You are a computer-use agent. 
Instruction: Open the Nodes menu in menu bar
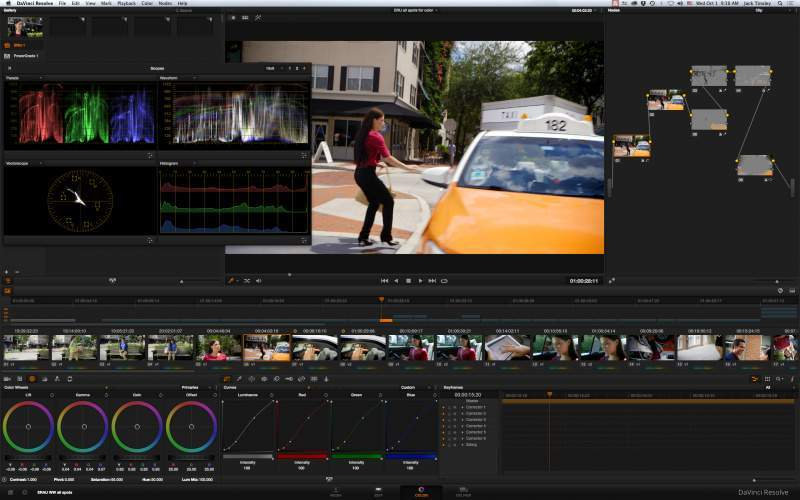[165, 3]
